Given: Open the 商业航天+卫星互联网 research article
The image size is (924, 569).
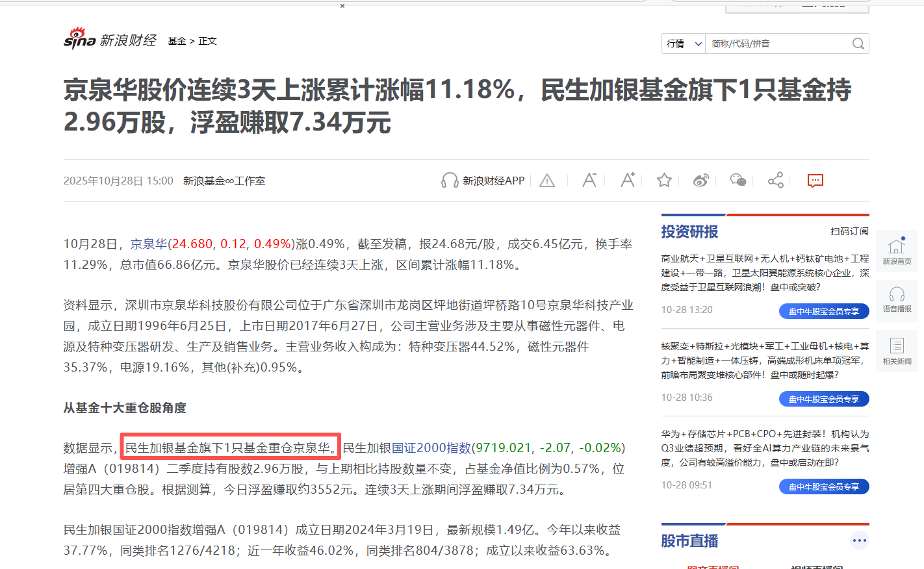Looking at the screenshot, I should click(x=765, y=273).
